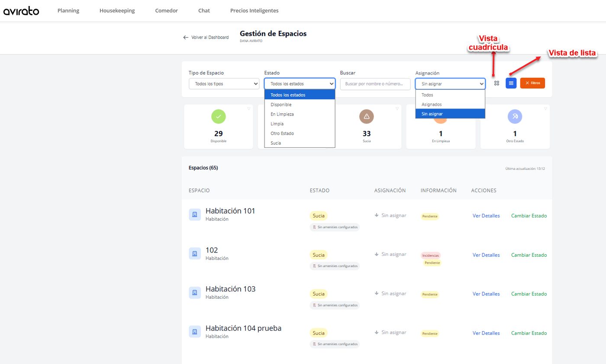Screen dimensions: 606x364
Task: Click the ASIGNACIÓN column header
Action: 390,191
